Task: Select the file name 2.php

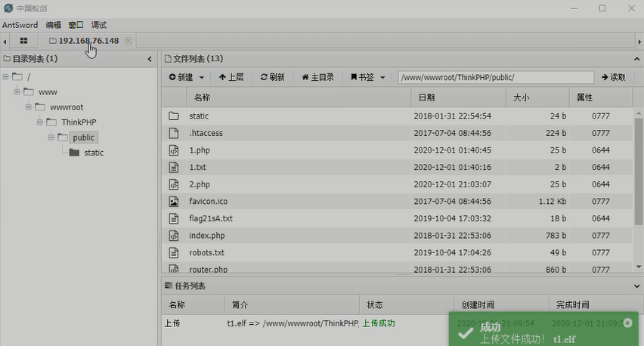Action: tap(200, 184)
